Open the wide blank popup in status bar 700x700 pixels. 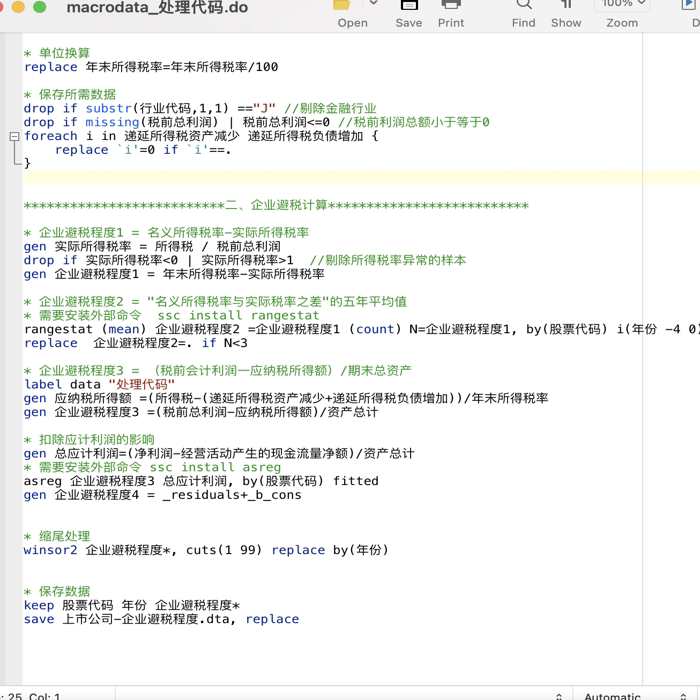[344, 696]
